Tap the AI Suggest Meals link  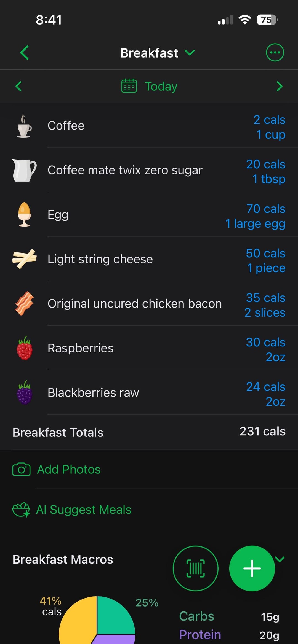pyautogui.click(x=84, y=510)
